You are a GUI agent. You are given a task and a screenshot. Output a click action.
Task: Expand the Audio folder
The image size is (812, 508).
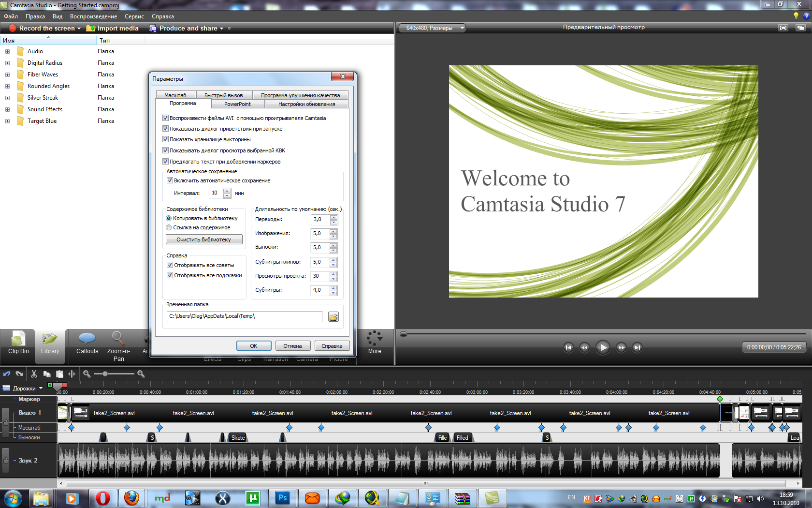click(x=7, y=51)
